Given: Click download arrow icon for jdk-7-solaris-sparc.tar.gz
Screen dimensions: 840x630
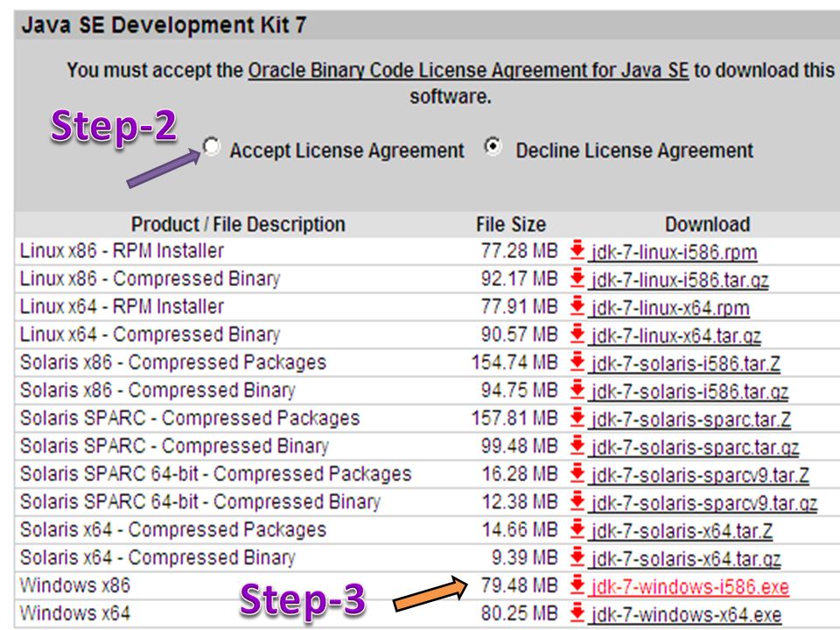Looking at the screenshot, I should tap(577, 445).
